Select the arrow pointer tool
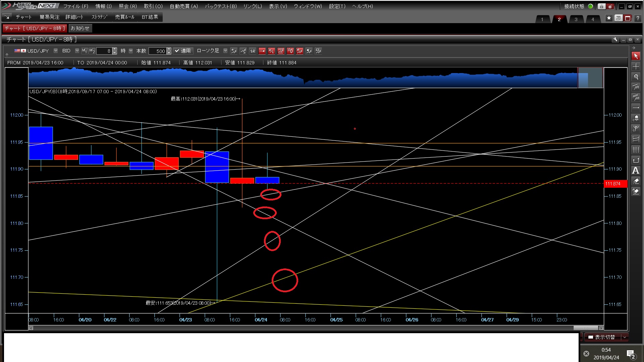Screen dimensions: 644x362 click(x=636, y=56)
